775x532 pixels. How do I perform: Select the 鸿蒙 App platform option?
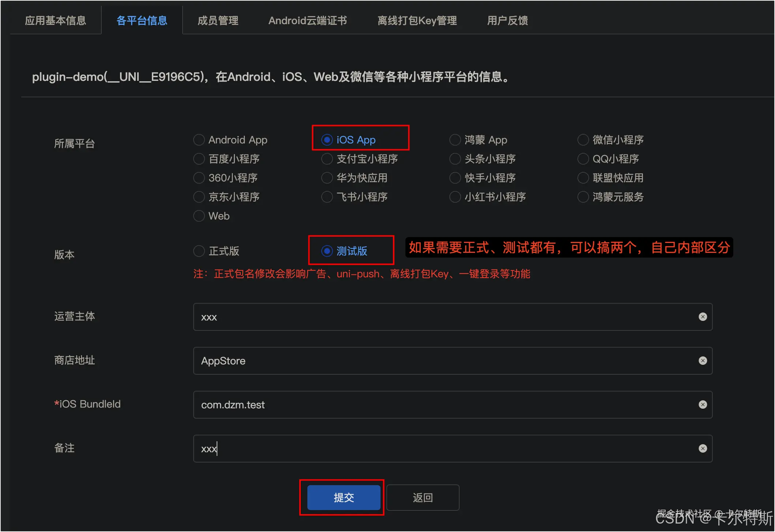[x=455, y=140]
